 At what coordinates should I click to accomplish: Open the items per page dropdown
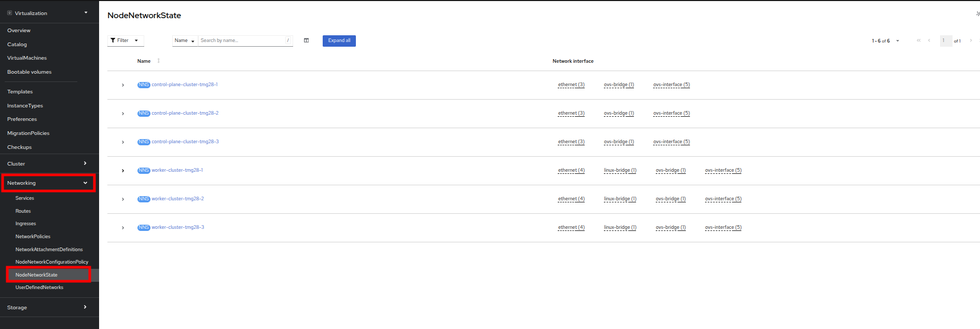pyautogui.click(x=886, y=40)
